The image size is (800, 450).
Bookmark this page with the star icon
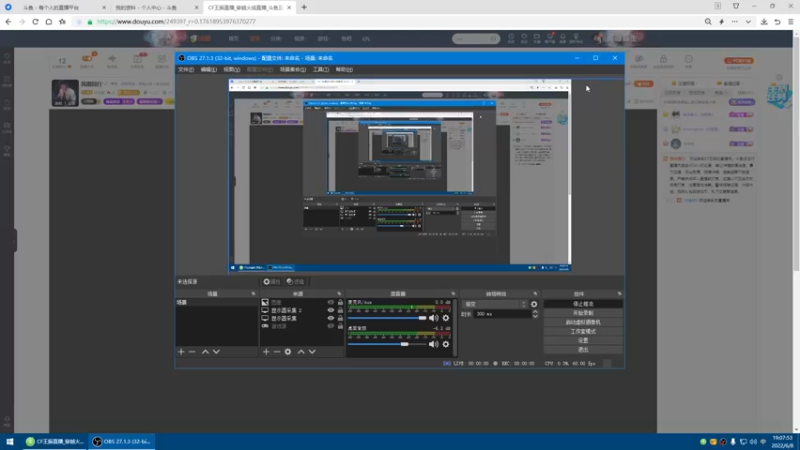pos(62,21)
